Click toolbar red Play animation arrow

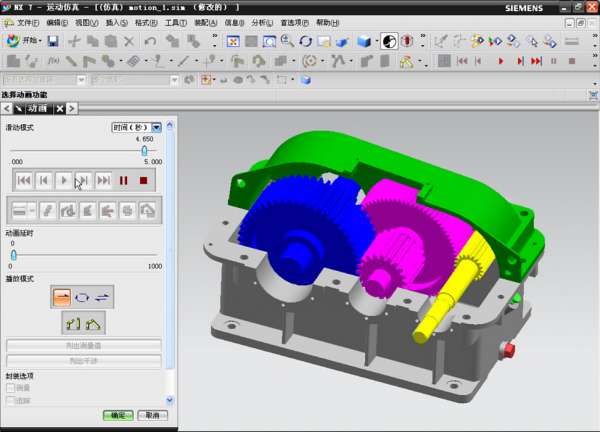pos(501,61)
